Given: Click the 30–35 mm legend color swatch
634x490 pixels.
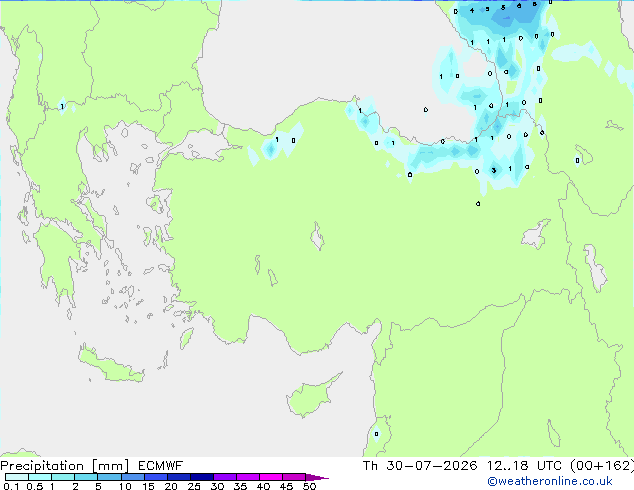Looking at the screenshot, I should tap(225, 477).
